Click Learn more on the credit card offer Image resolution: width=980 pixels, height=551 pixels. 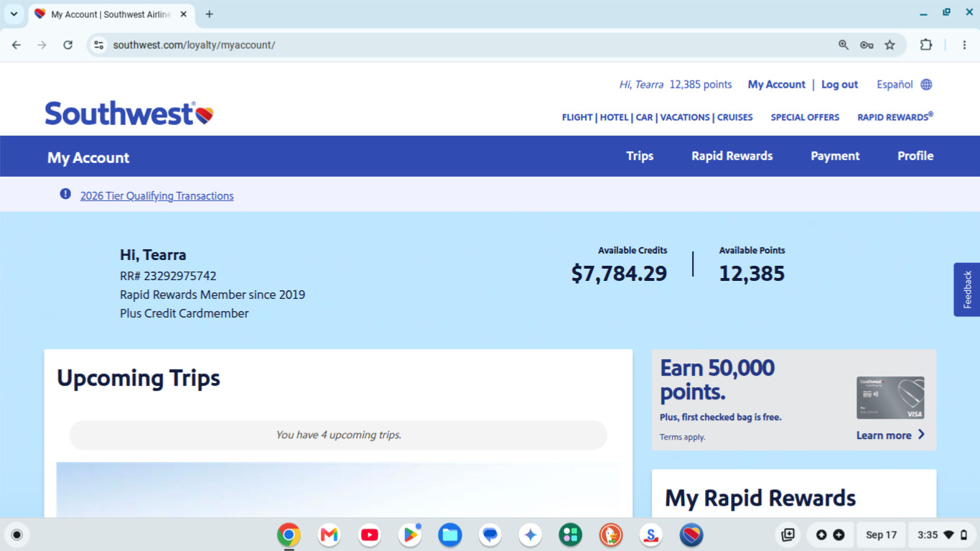890,435
